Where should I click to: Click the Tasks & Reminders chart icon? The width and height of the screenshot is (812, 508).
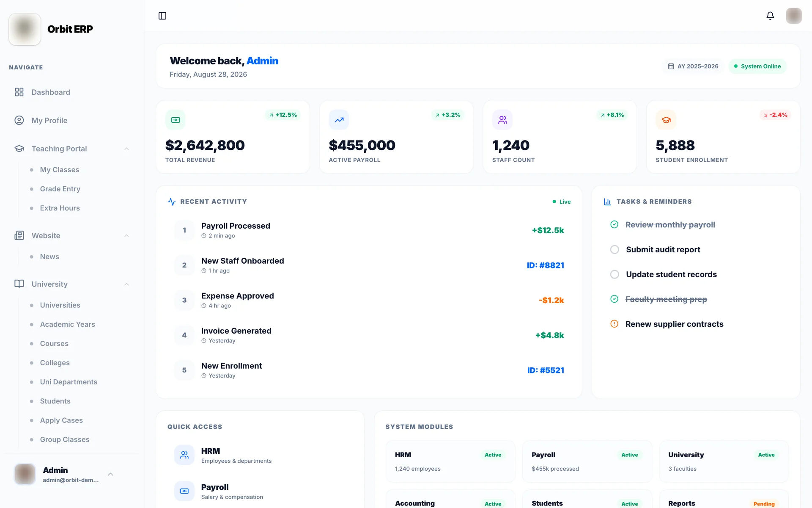click(607, 202)
